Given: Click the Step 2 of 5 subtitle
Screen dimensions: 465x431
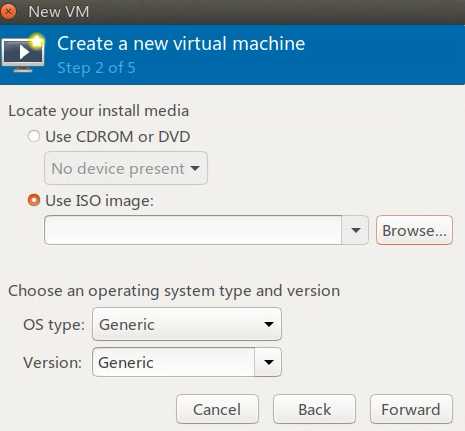Looking at the screenshot, I should (x=96, y=68).
